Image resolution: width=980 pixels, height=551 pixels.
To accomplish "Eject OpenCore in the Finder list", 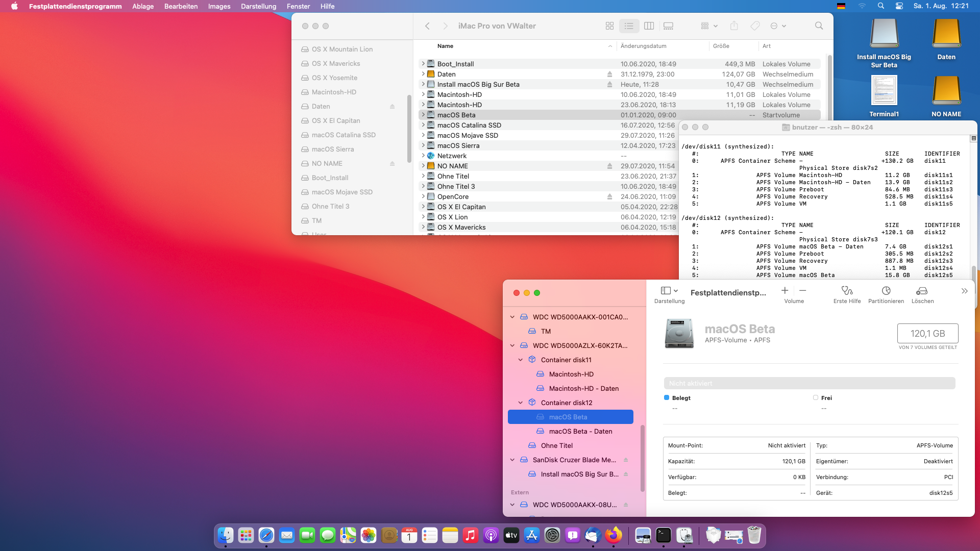I will (x=609, y=197).
